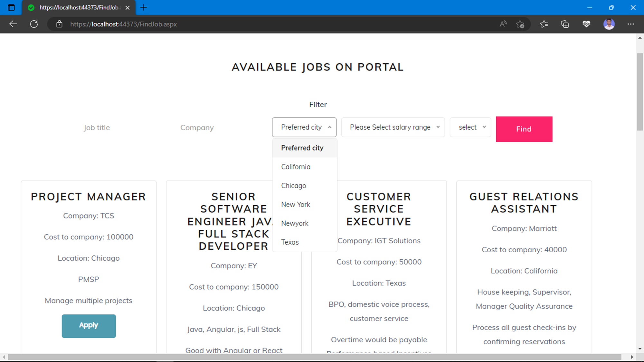Choose Chicago from the city list
644x362 pixels.
[305, 186]
